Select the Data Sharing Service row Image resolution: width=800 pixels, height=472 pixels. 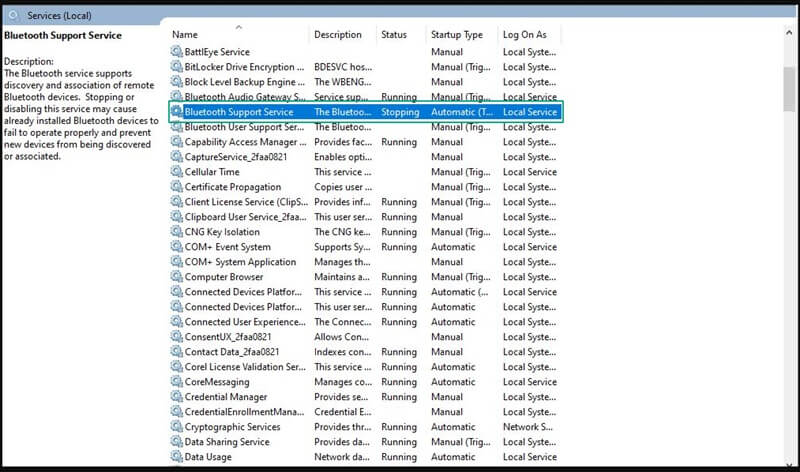(227, 442)
